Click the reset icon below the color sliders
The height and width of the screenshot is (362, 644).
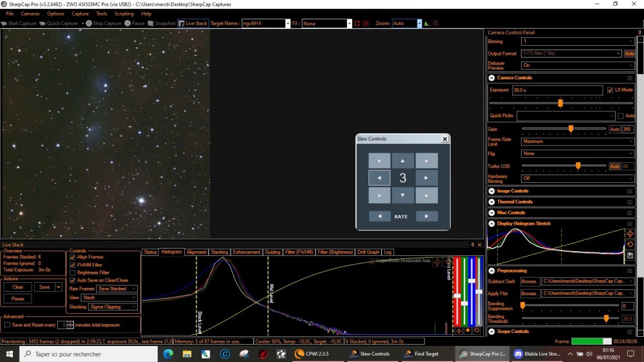coord(477,330)
